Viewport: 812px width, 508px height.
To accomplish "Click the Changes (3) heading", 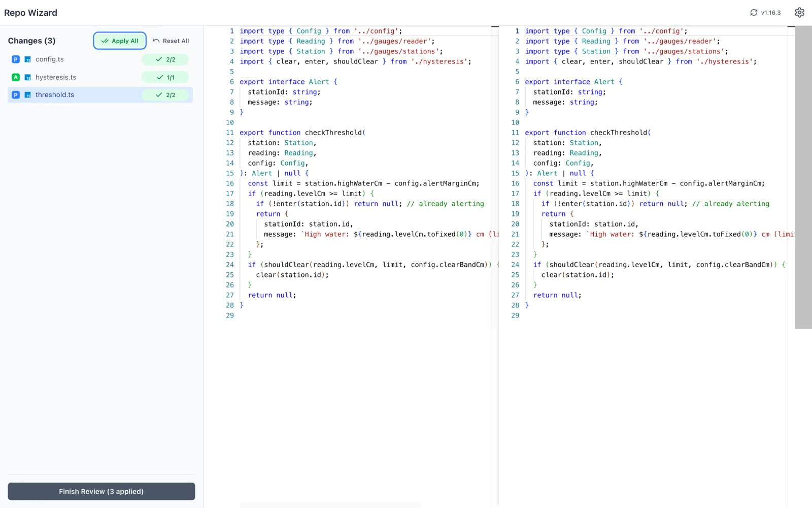I will click(32, 41).
